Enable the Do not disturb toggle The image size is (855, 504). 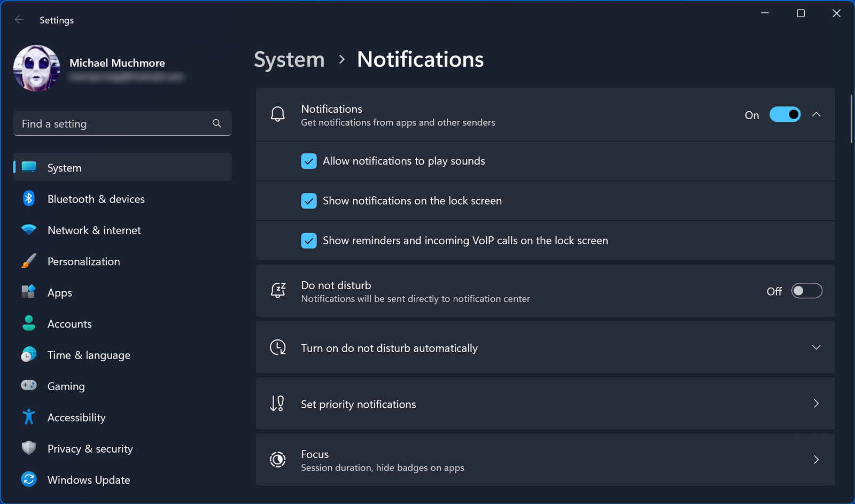click(x=806, y=291)
